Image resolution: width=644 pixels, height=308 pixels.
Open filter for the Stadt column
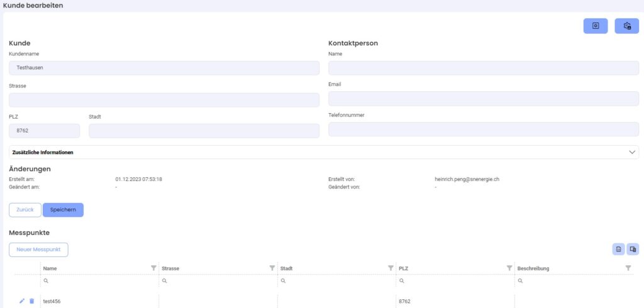pyautogui.click(x=391, y=268)
